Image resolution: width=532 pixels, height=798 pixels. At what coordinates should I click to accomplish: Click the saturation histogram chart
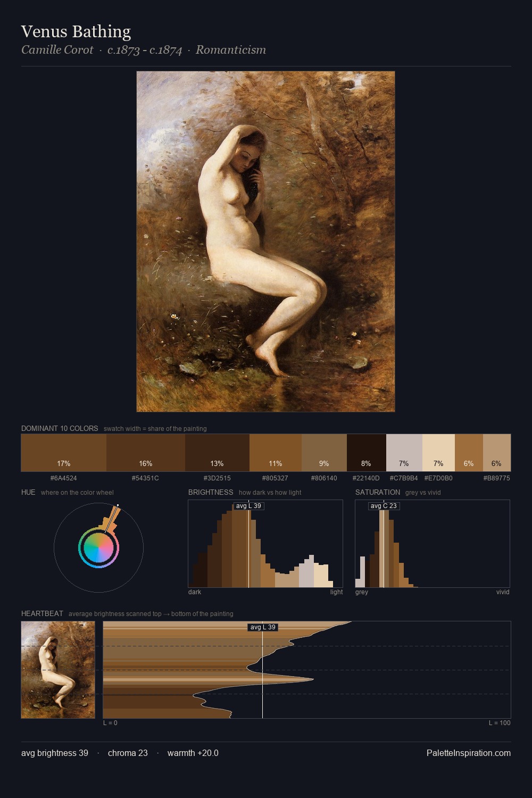coord(433,544)
